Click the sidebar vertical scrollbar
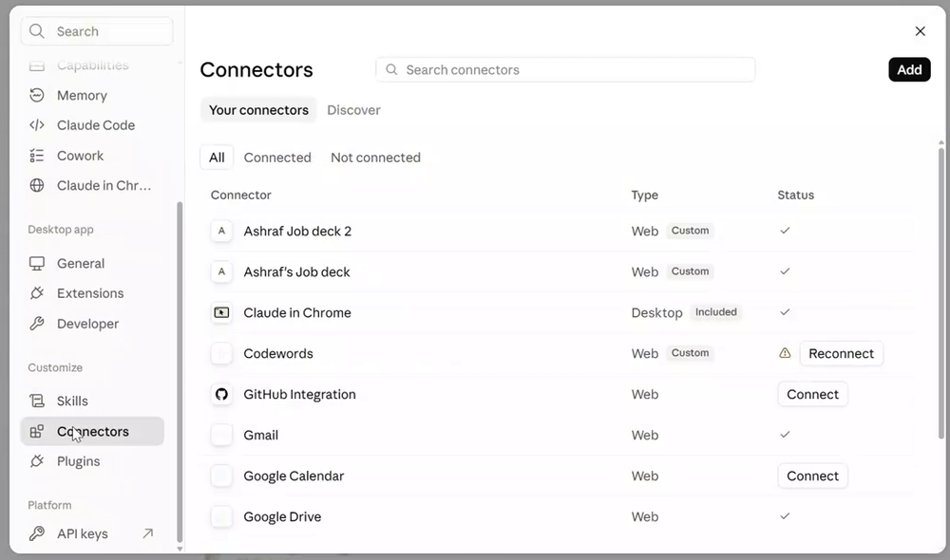Viewport: 950px width, 560px height. tap(180, 372)
